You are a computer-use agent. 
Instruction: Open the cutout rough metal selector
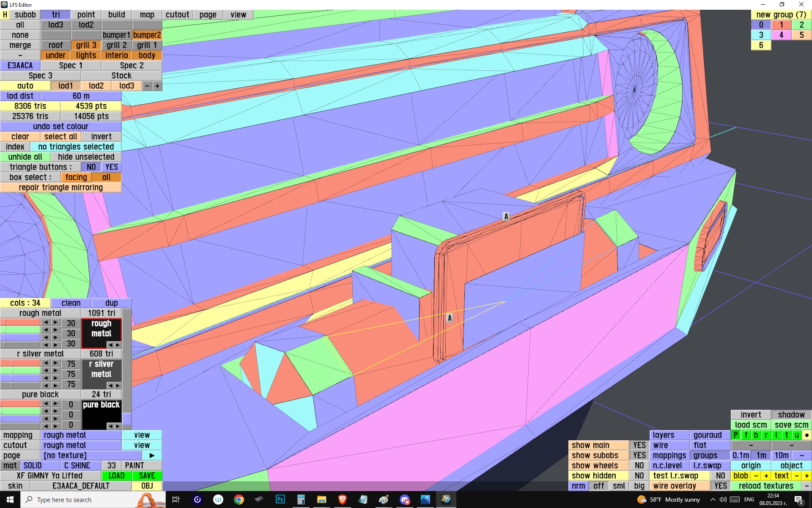pos(81,445)
